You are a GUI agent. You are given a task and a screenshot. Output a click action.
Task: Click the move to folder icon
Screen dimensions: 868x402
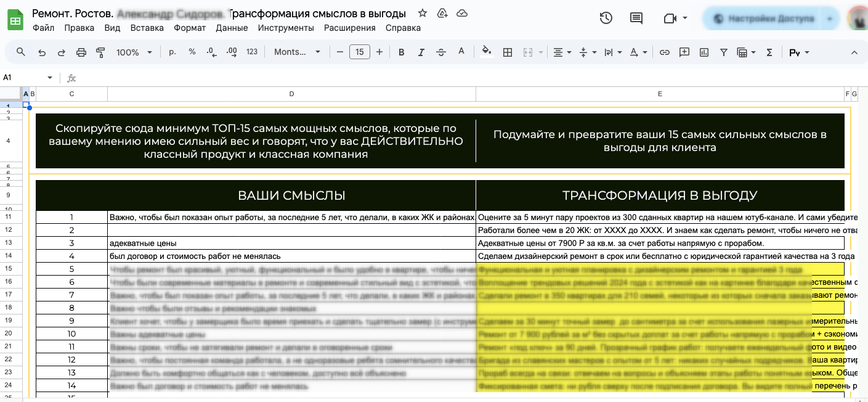(442, 13)
